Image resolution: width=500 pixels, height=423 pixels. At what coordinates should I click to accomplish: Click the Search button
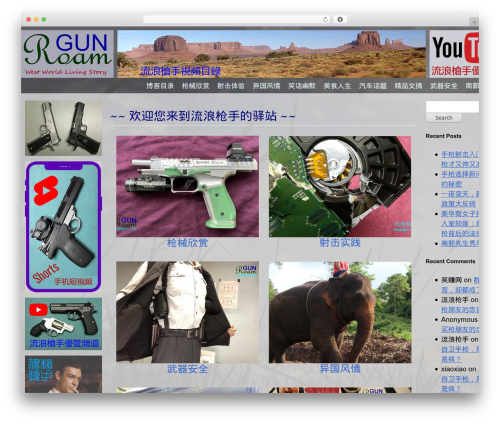coord(444,118)
